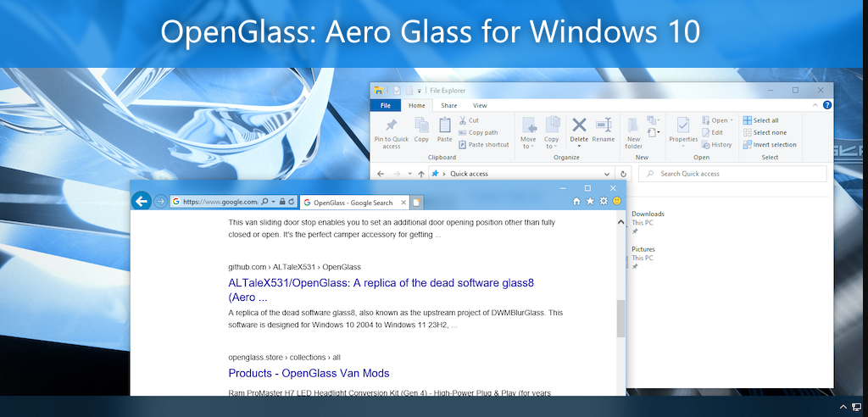
Task: Click File Explorer back arrow button
Action: [381, 174]
